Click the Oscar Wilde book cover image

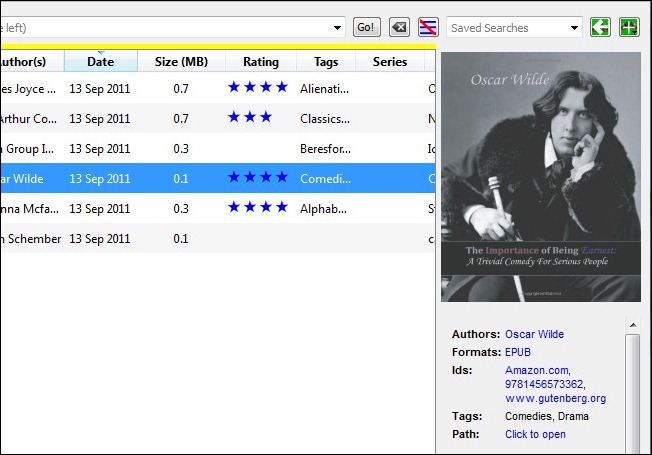(x=541, y=177)
